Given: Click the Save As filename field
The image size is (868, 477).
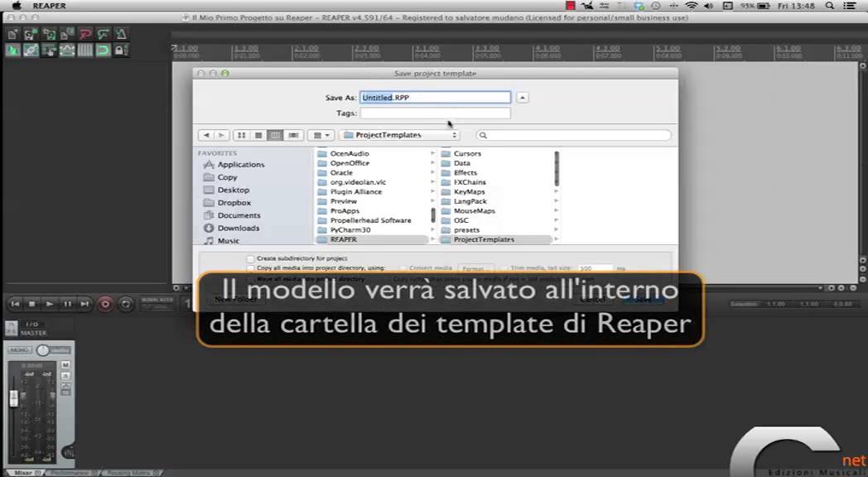Looking at the screenshot, I should point(435,98).
